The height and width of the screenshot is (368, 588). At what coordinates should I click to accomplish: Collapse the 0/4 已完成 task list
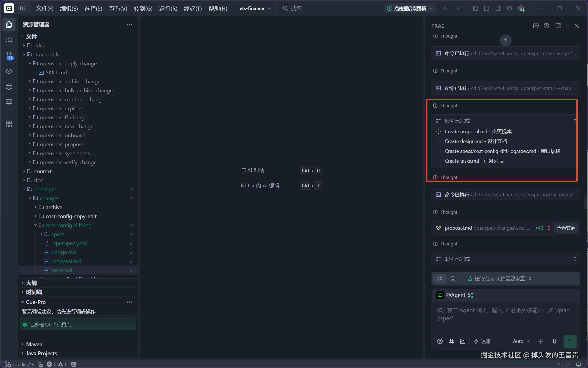pos(575,121)
